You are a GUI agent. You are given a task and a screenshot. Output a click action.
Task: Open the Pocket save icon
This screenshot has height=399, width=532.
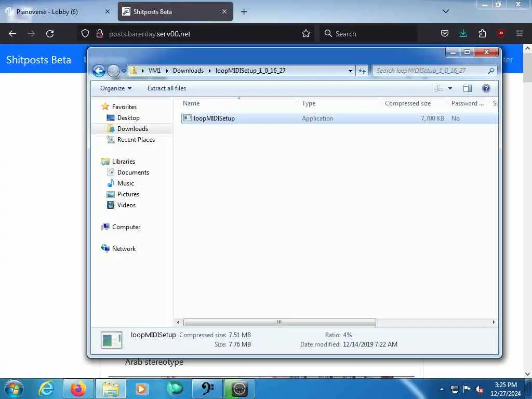pos(445,34)
